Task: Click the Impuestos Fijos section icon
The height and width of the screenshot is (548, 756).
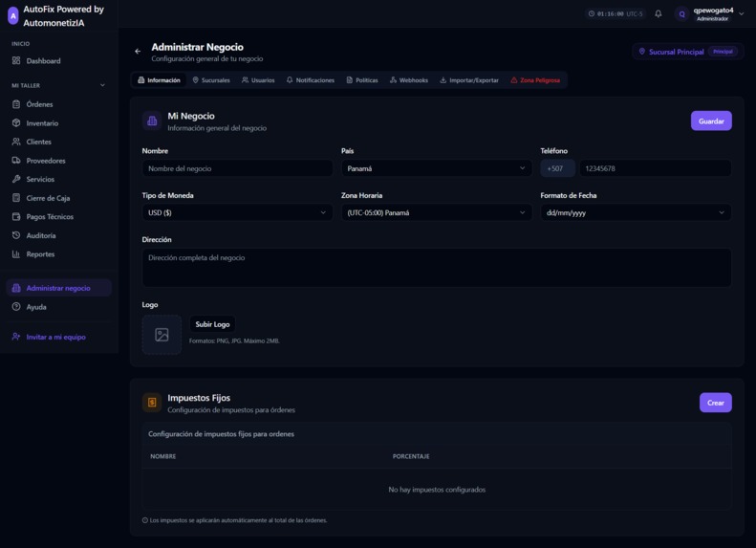Action: coord(152,403)
